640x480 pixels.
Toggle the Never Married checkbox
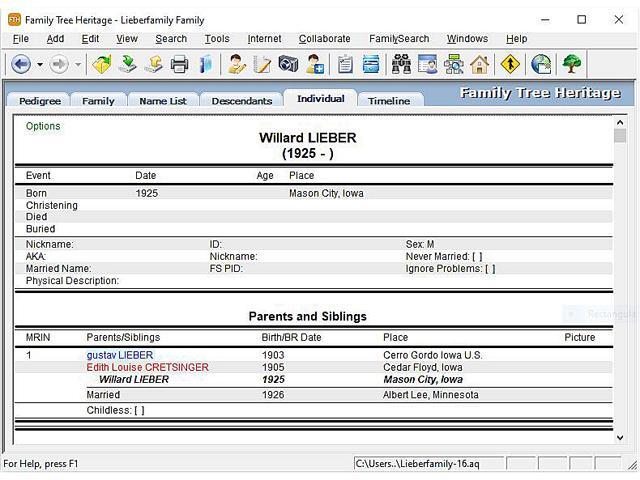(476, 257)
